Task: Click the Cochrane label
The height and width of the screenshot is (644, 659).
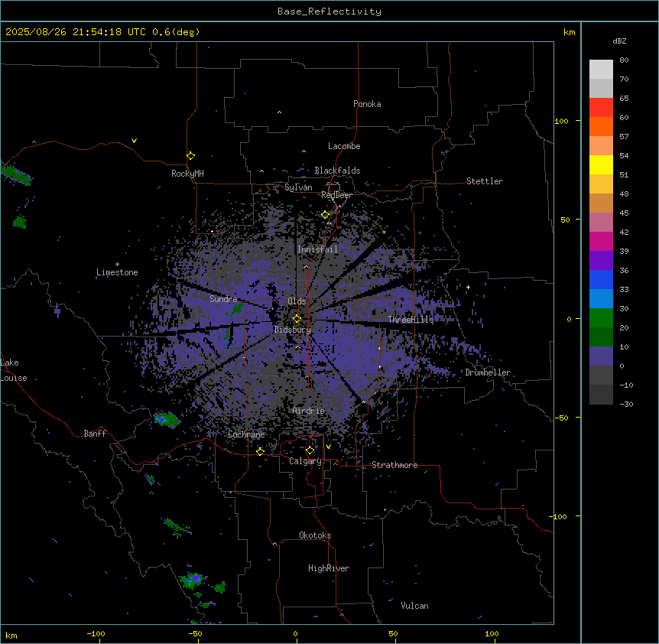Action: pos(246,434)
